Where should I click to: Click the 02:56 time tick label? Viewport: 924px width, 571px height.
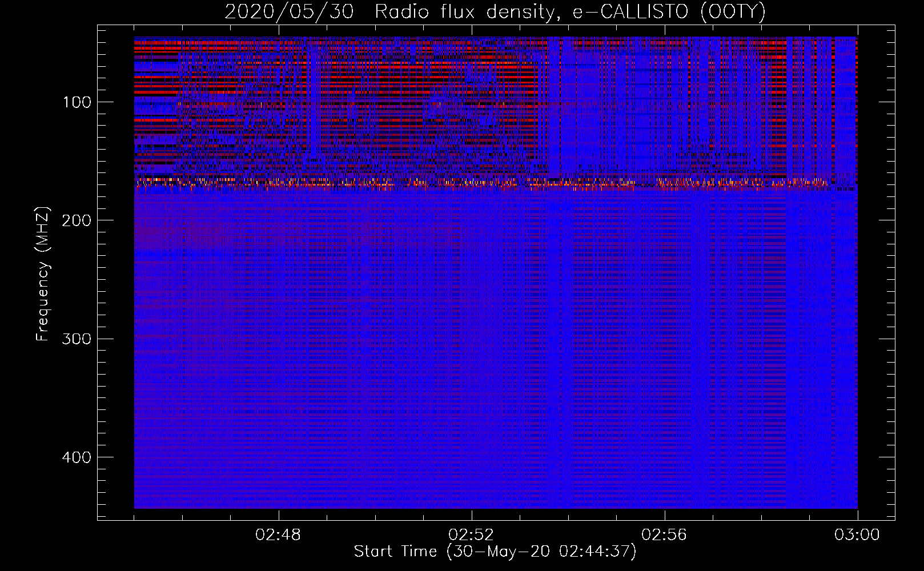(x=664, y=535)
